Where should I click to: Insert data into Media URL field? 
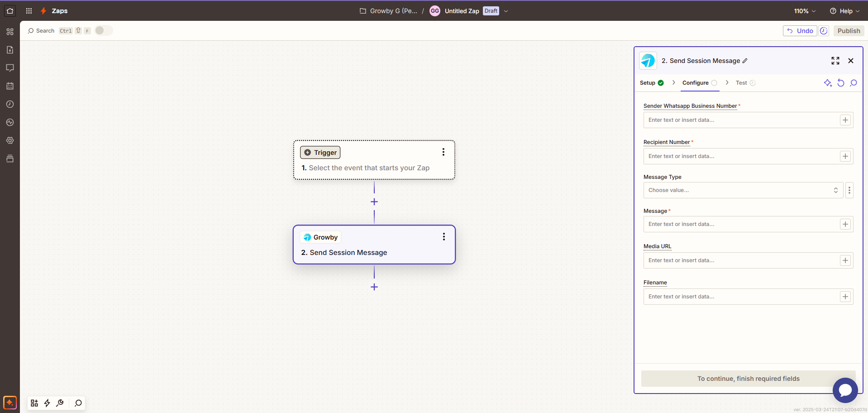click(x=845, y=260)
